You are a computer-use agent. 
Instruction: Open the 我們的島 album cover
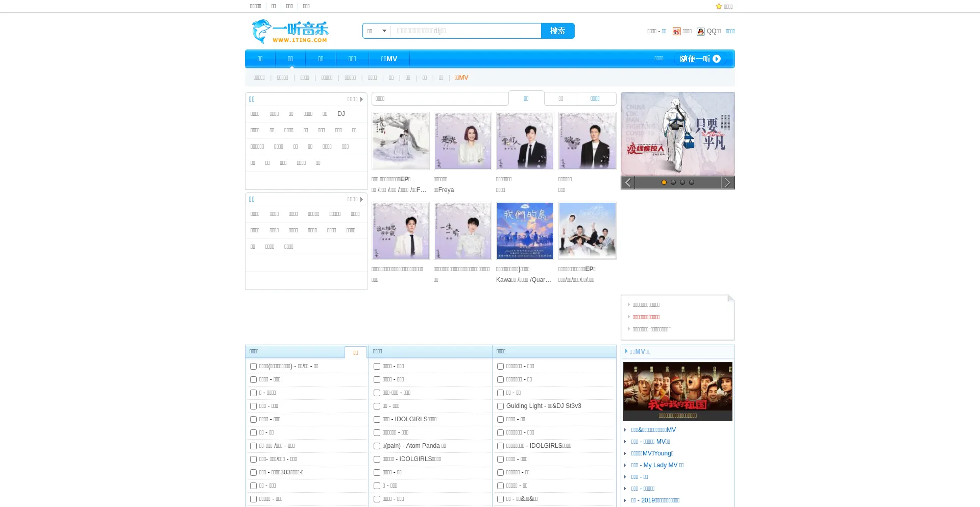tap(525, 231)
